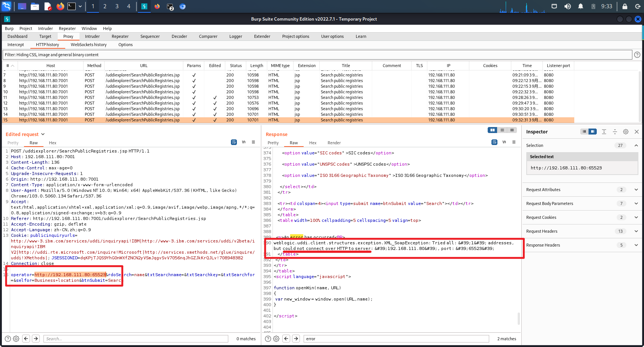The width and height of the screenshot is (644, 347).
Task: Open the Kali Linux applications menu
Action: pos(7,6)
